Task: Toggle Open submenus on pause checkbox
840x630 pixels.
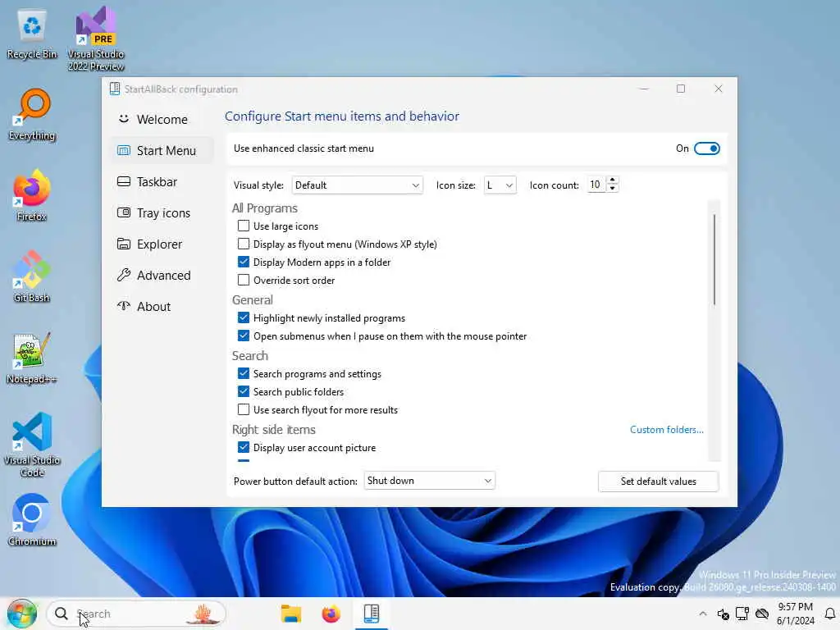Action: [244, 336]
